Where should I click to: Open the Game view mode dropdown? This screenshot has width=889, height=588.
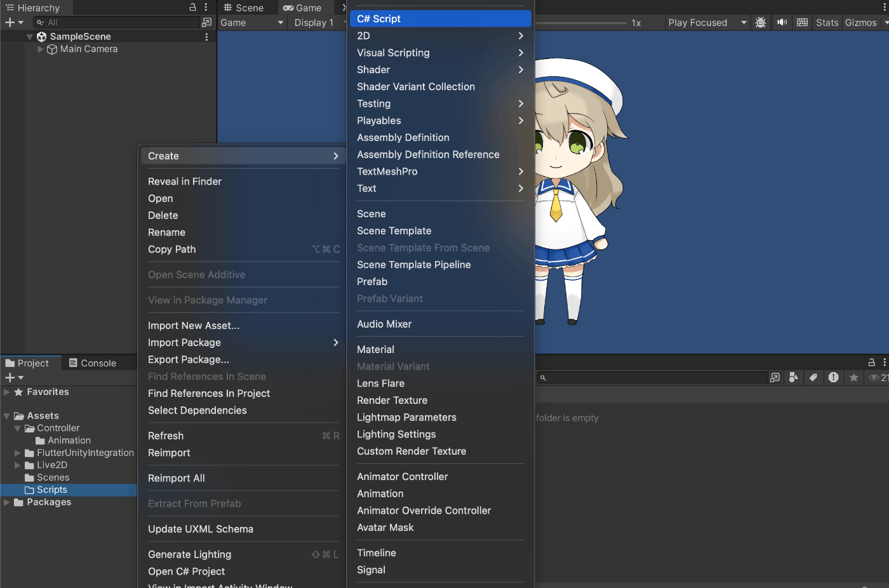pos(252,22)
